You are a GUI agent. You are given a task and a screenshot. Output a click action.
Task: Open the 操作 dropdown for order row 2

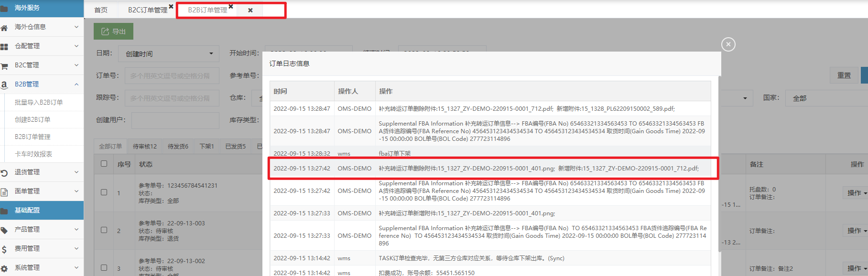point(857,231)
